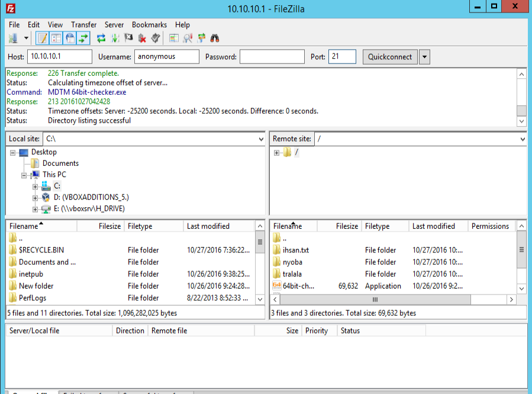Open the File menu

coord(14,25)
